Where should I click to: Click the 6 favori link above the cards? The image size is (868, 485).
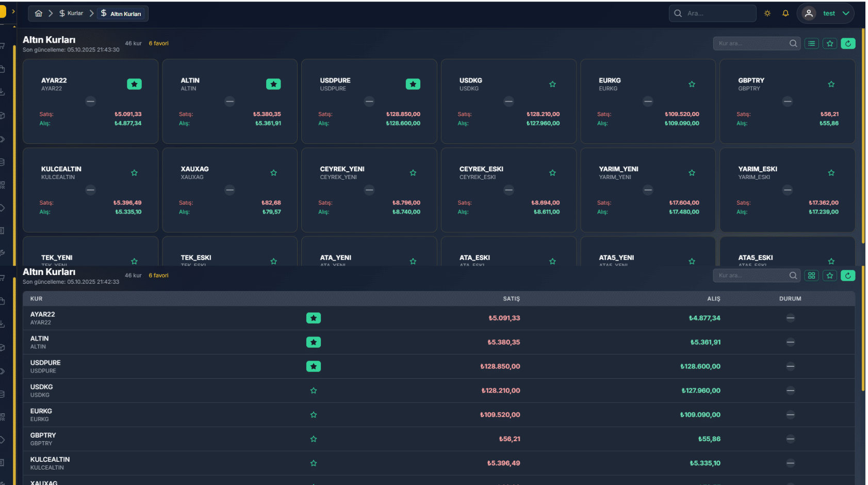pyautogui.click(x=158, y=43)
